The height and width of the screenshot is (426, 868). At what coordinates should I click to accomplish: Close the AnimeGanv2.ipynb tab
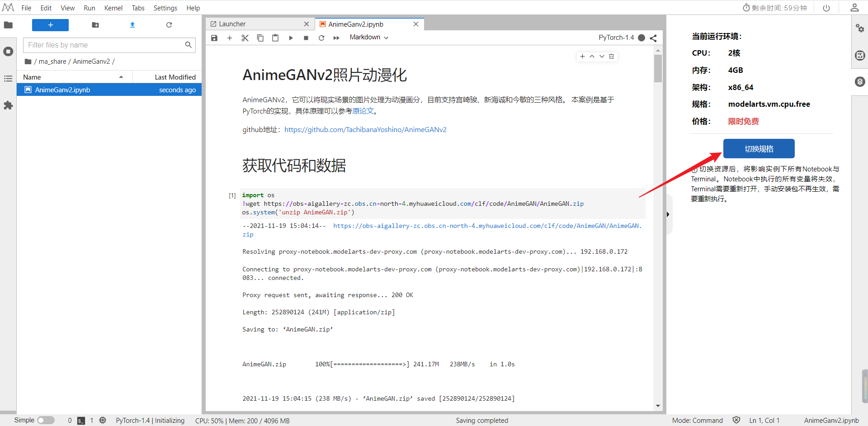(x=416, y=24)
